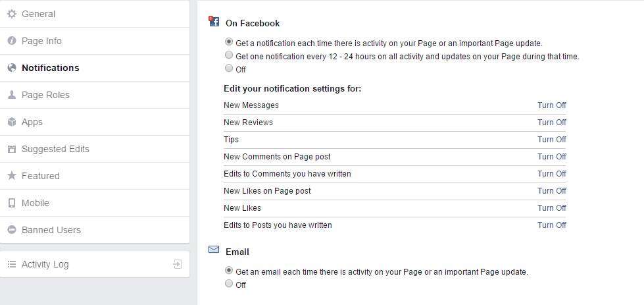Screen dimensions: 644x305
Task: Click the phone icon beside Mobile
Action: coord(11,203)
